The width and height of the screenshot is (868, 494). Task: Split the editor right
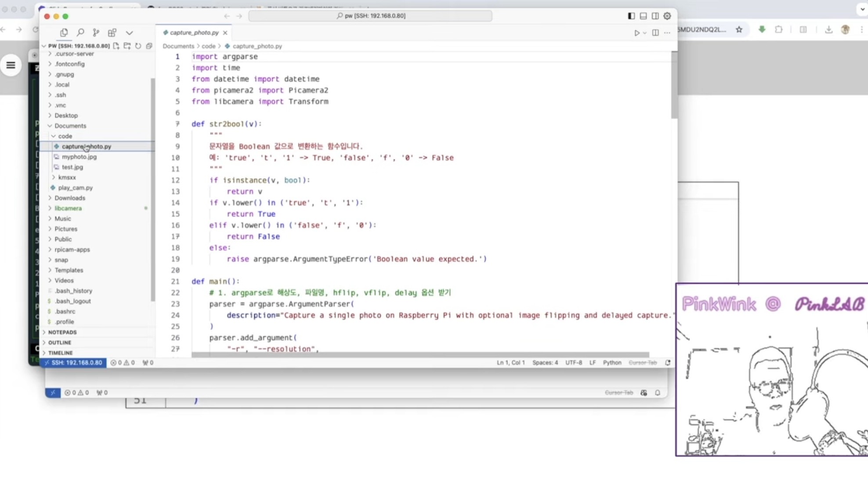tap(655, 33)
